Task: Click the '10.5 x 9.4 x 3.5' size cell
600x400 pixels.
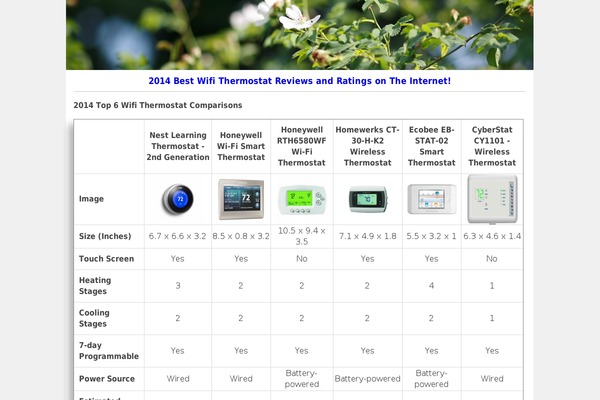Action: pos(302,236)
